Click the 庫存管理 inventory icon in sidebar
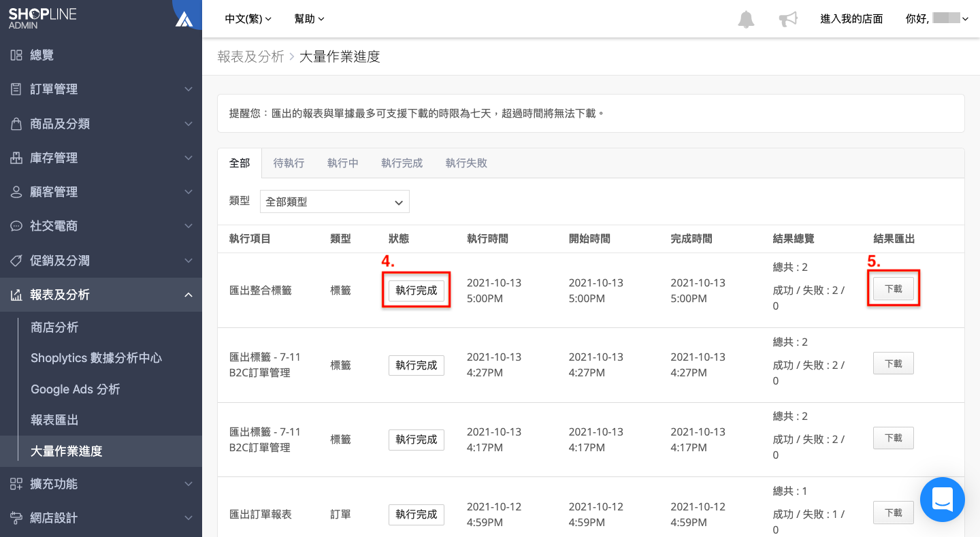Image resolution: width=980 pixels, height=537 pixels. pos(16,158)
